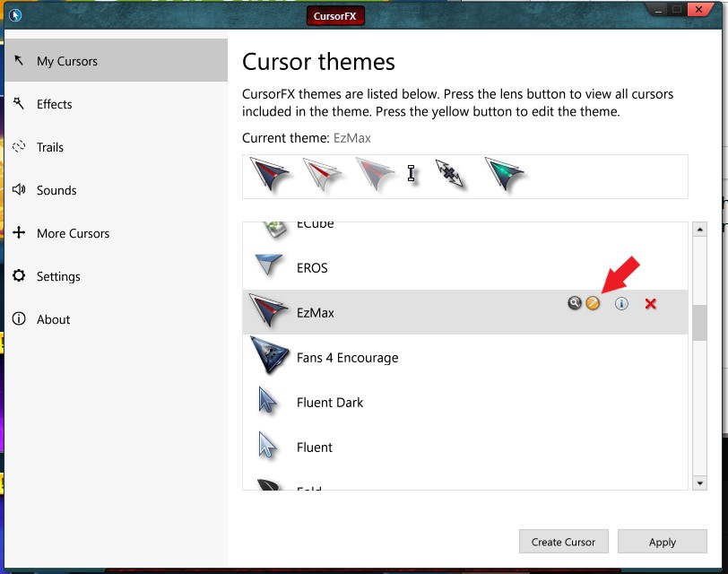
Task: Minimize the CursorFX window
Action: [x=658, y=10]
